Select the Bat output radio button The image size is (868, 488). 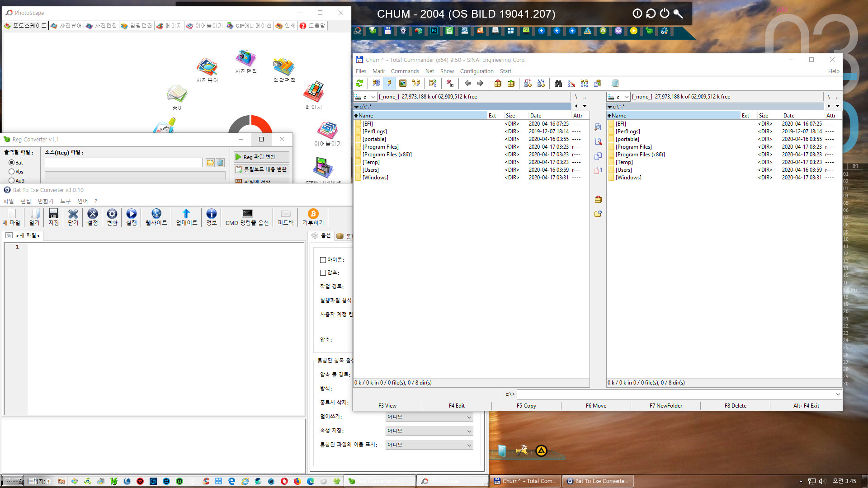pos(12,163)
